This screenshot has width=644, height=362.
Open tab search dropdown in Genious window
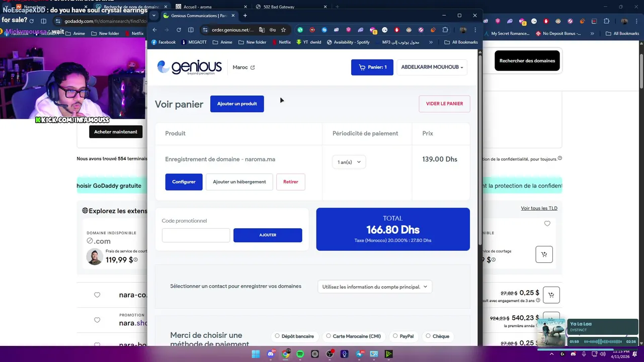coord(154,16)
